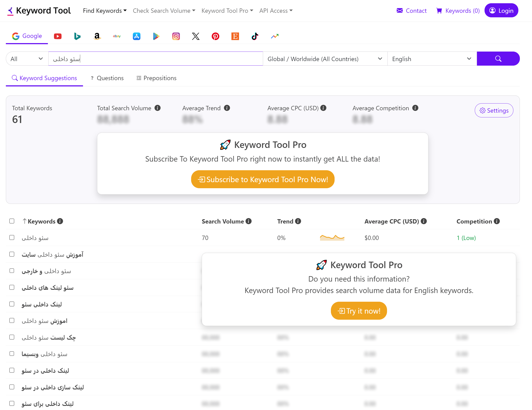Image resolution: width=532 pixels, height=410 pixels.
Task: Tick the لینک سازی داخلی در سئو checkbox
Action: click(x=12, y=387)
